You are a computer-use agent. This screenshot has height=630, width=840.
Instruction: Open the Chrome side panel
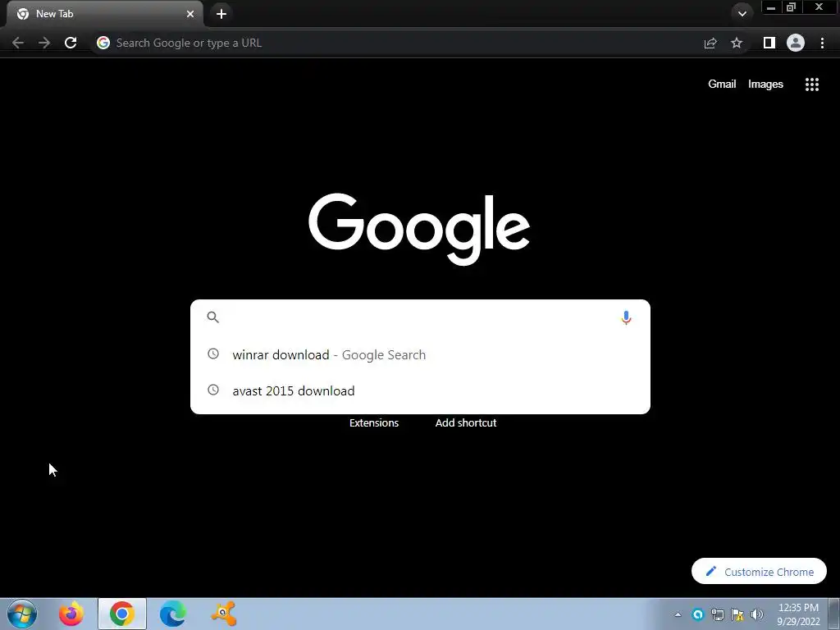[769, 43]
